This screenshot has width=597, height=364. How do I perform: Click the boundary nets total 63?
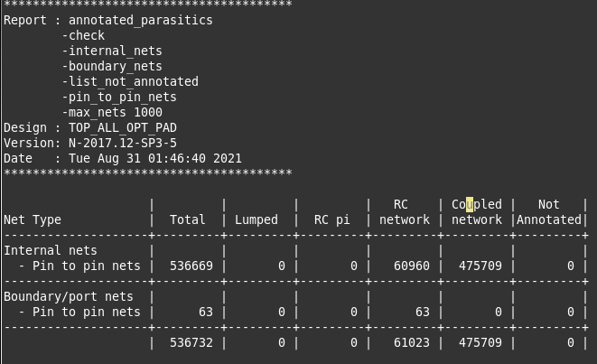coord(206,312)
